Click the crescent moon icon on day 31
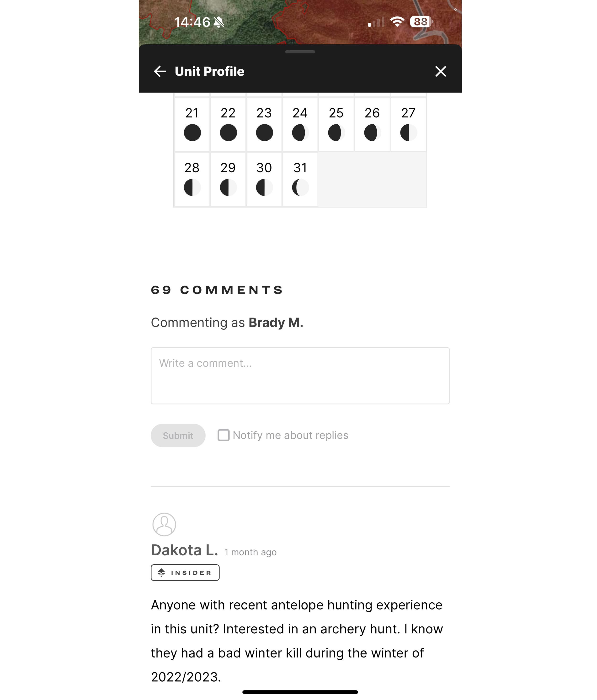 [300, 187]
